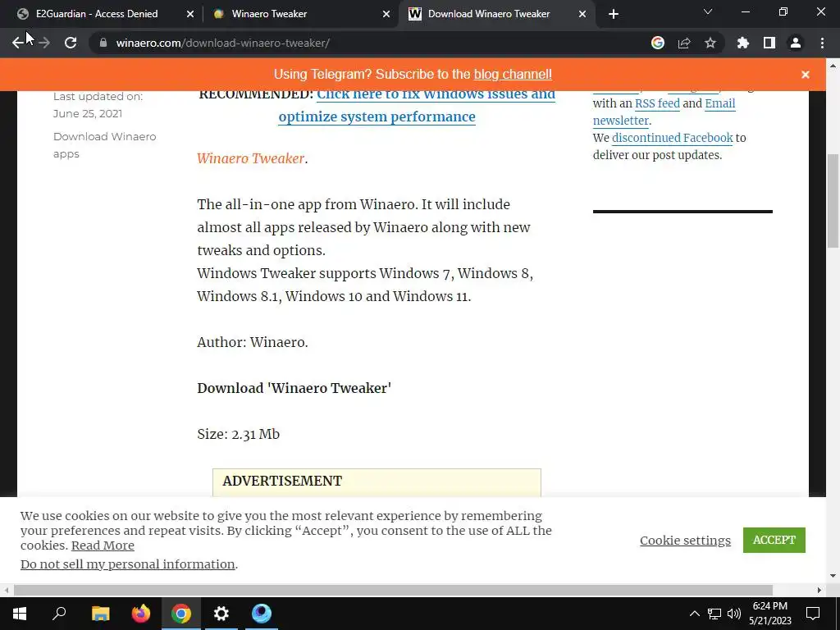Click the Chrome taskbar icon
Screen dimensions: 840x630
coord(181,614)
